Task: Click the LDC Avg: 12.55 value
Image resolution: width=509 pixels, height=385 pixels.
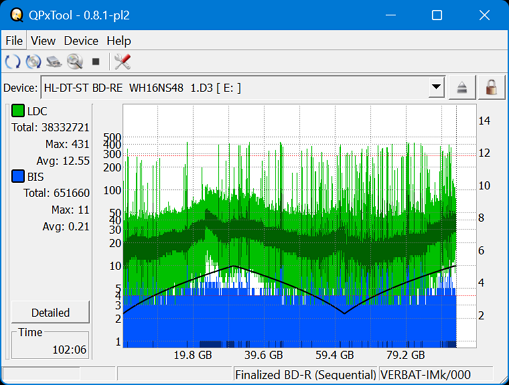Action: (x=63, y=161)
